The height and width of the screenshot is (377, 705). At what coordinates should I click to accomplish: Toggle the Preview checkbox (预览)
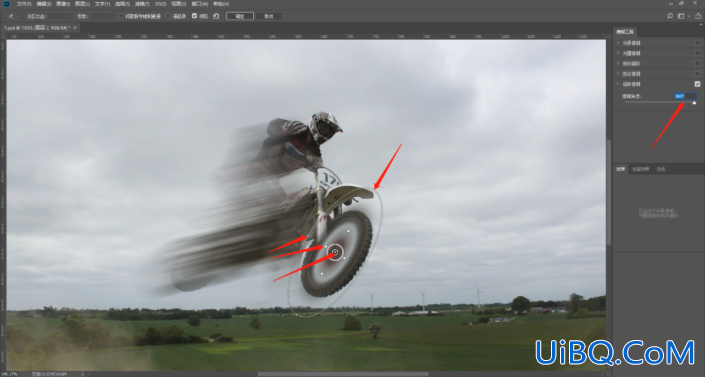(194, 16)
